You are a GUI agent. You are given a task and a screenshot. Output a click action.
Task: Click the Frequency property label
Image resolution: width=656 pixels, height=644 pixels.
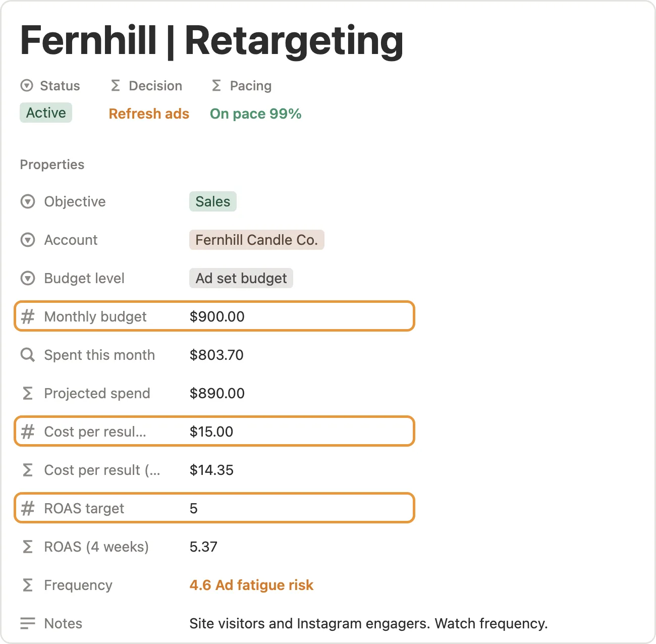click(78, 585)
